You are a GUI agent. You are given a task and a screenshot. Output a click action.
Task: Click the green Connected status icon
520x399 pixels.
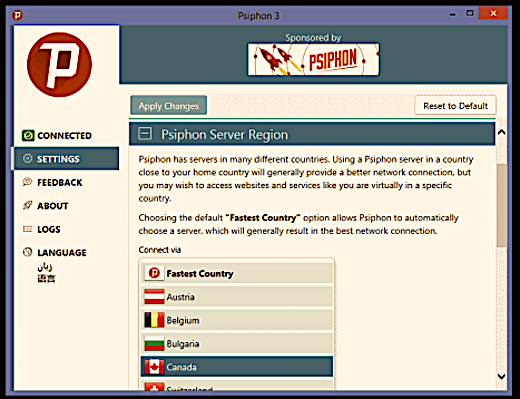(28, 135)
